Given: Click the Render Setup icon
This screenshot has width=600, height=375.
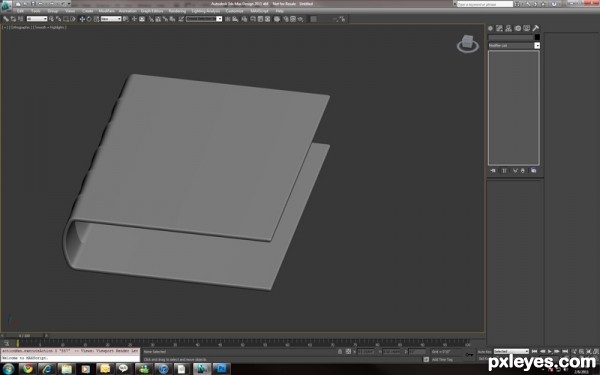Looking at the screenshot, I should point(285,19).
